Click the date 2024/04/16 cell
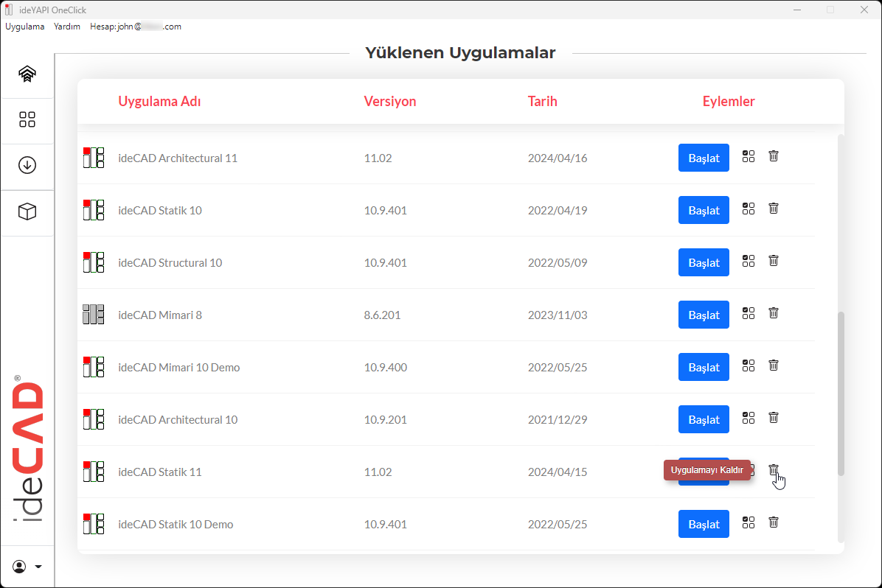The image size is (882, 588). coord(558,158)
